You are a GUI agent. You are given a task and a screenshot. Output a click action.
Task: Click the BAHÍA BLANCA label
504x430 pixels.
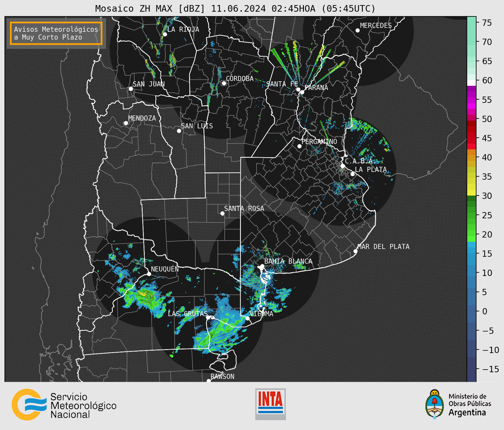(x=288, y=261)
